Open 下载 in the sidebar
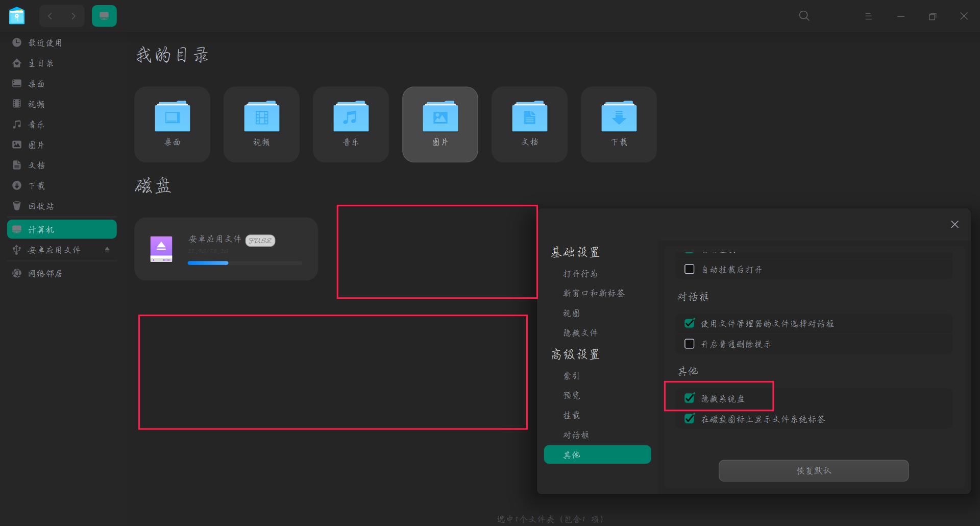This screenshot has width=980, height=526. 62,186
